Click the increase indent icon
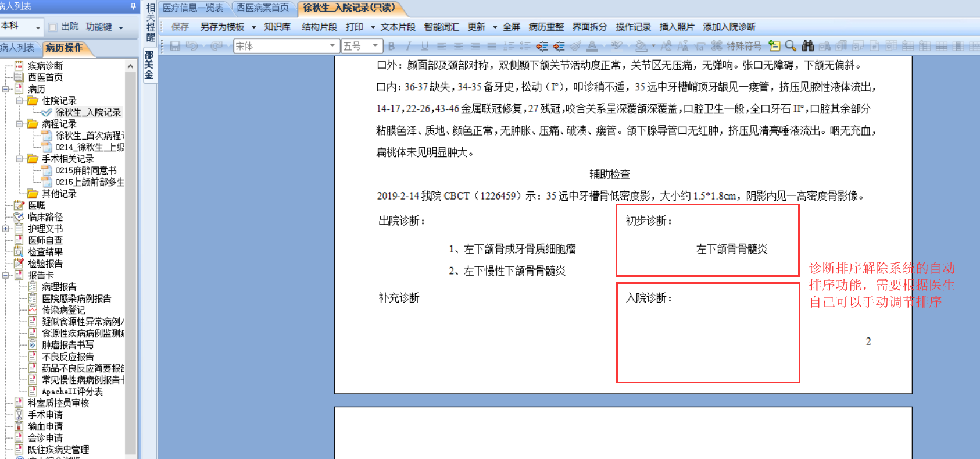 [x=559, y=46]
